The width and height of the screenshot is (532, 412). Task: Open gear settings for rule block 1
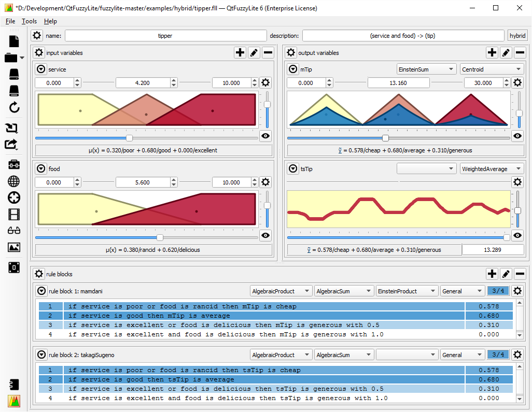point(517,291)
